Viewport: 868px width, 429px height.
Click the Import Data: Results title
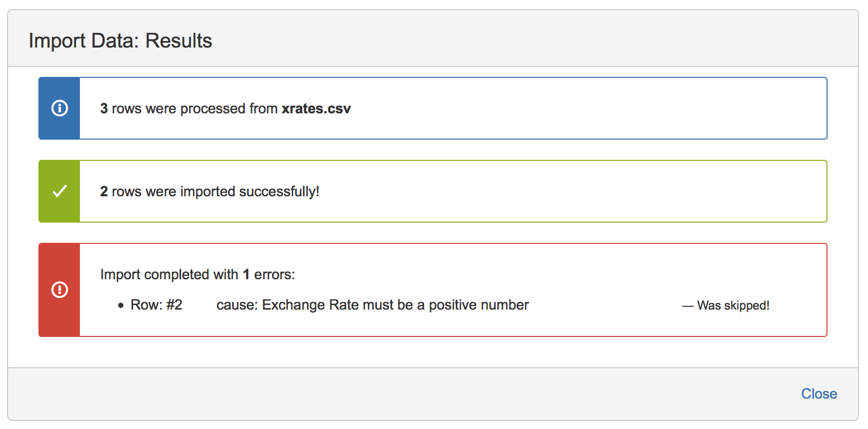tap(121, 40)
